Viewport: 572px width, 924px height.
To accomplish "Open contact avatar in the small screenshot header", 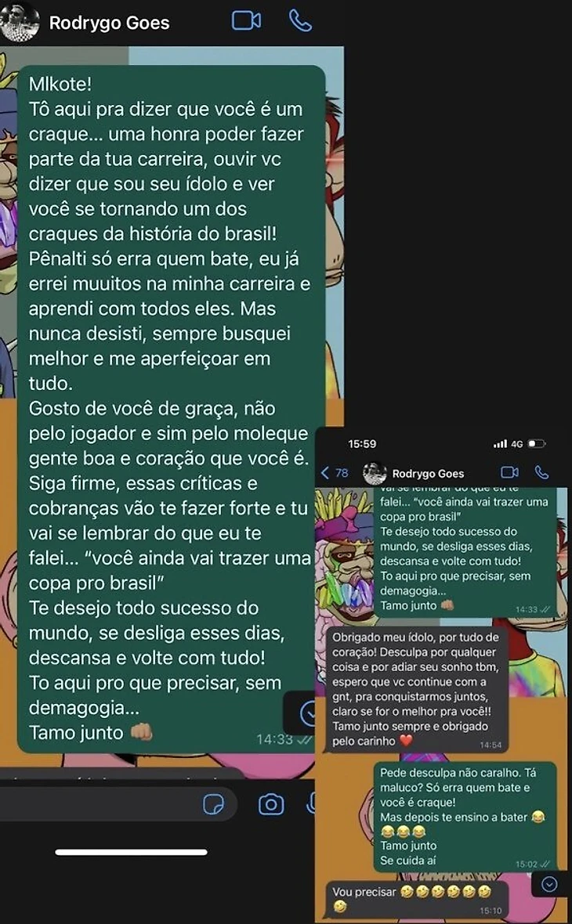I will [x=374, y=473].
